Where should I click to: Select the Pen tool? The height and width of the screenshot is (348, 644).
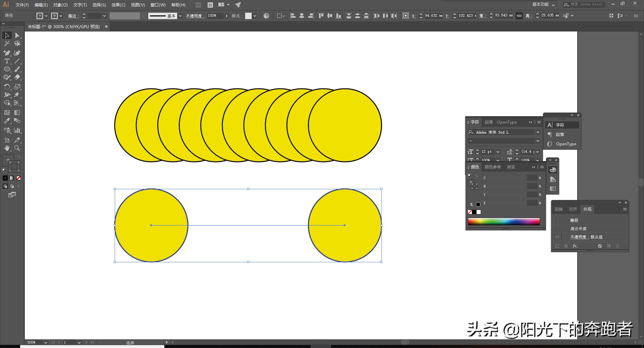pos(7,53)
